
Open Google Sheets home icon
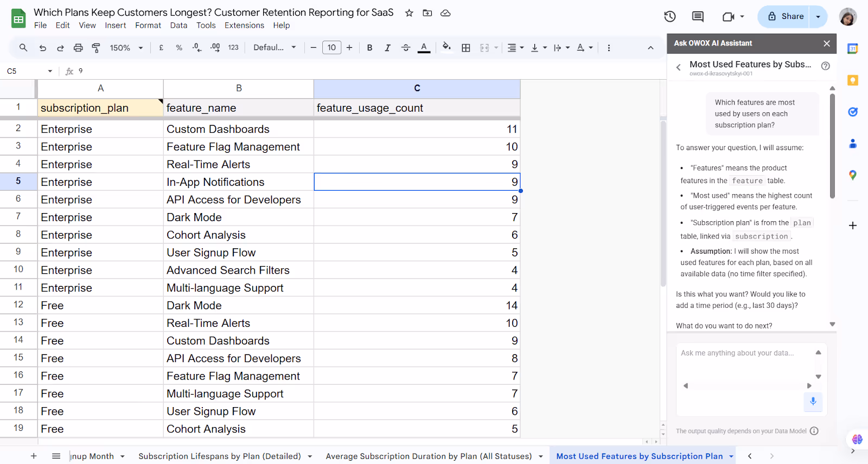18,19
